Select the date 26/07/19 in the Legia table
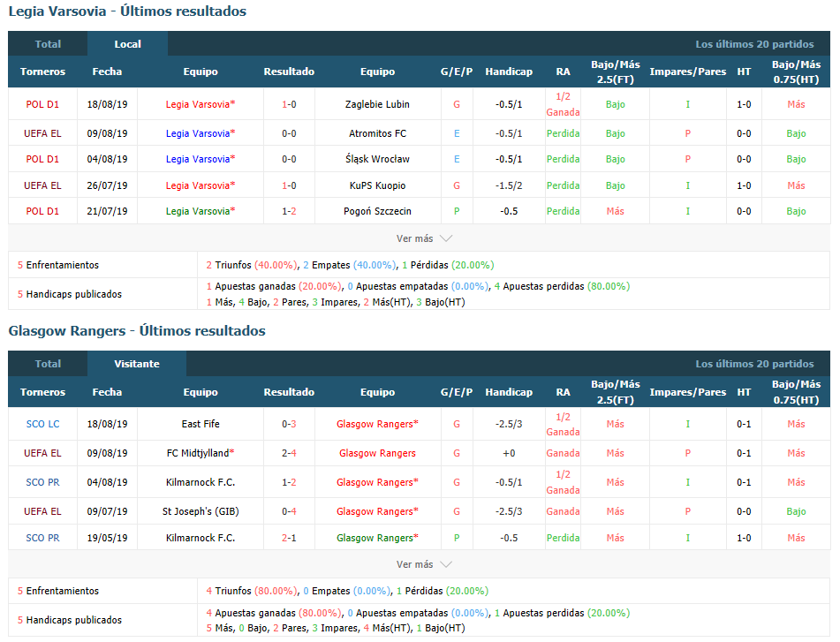Viewport: 840px width, 642px height. click(107, 185)
